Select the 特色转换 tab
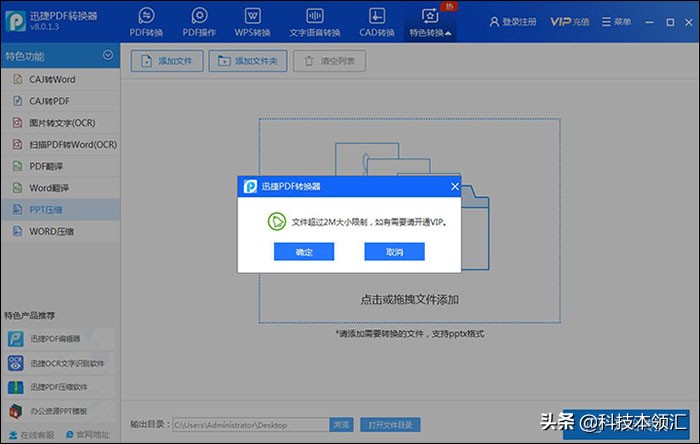 tap(430, 22)
